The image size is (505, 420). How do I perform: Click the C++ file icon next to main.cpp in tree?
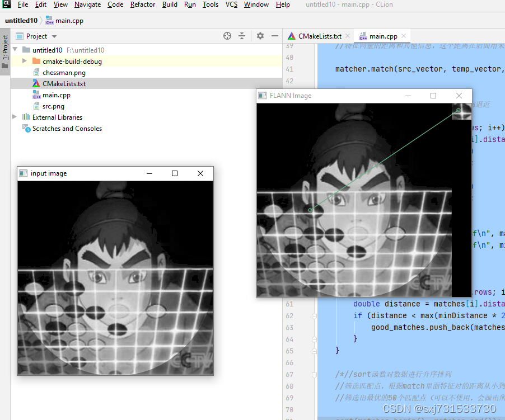(36, 95)
